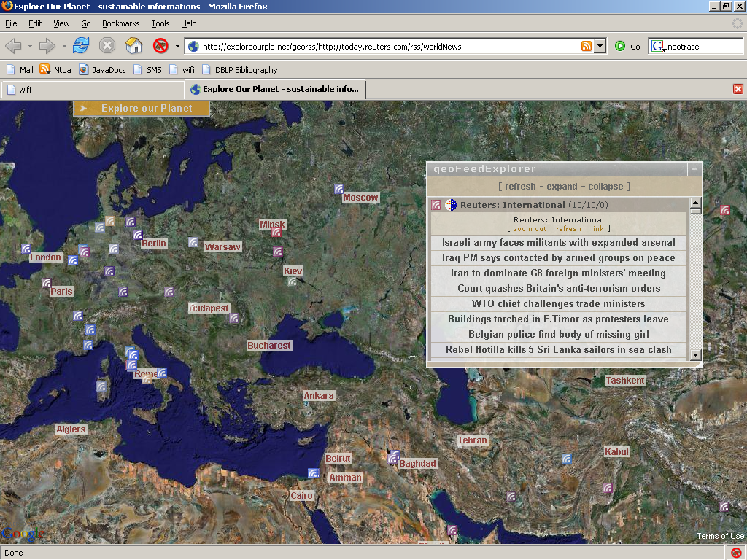Click the link option under Reuters: International
This screenshot has width=747, height=560.
[x=597, y=228]
